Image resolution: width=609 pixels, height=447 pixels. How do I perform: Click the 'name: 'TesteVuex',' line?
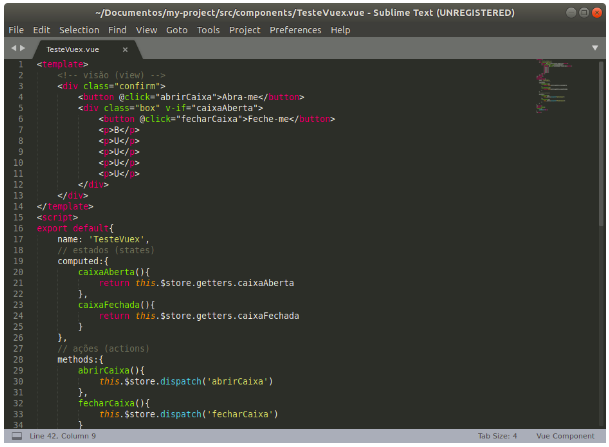coord(103,239)
